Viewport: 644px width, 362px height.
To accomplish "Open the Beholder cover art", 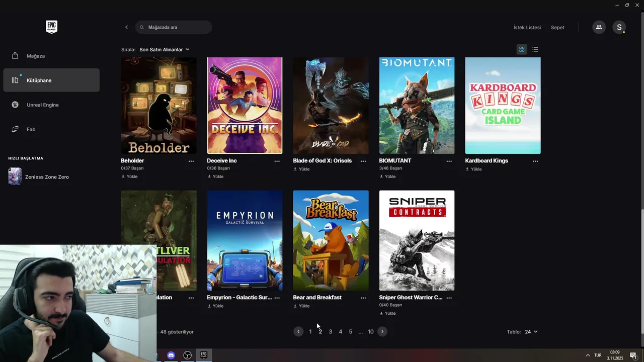I will [x=158, y=105].
